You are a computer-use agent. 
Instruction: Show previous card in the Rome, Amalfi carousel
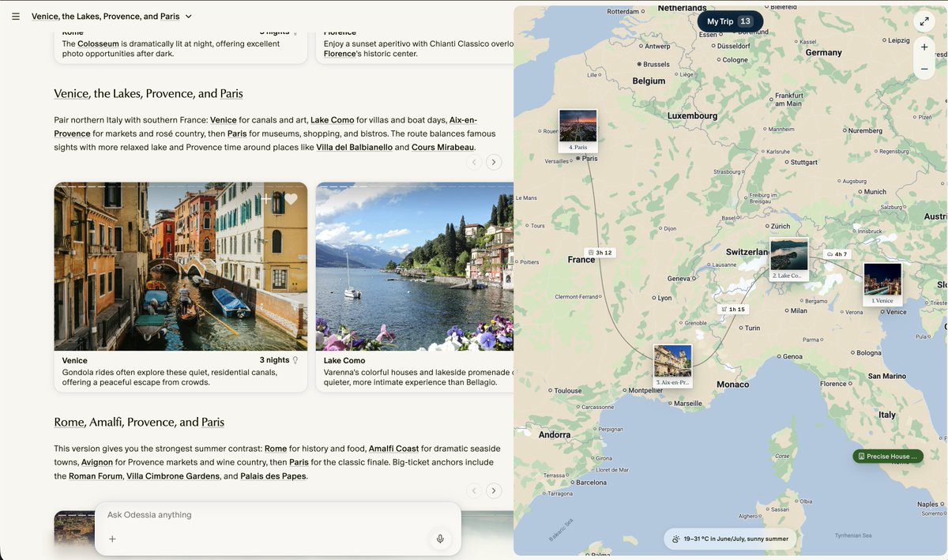[474, 490]
